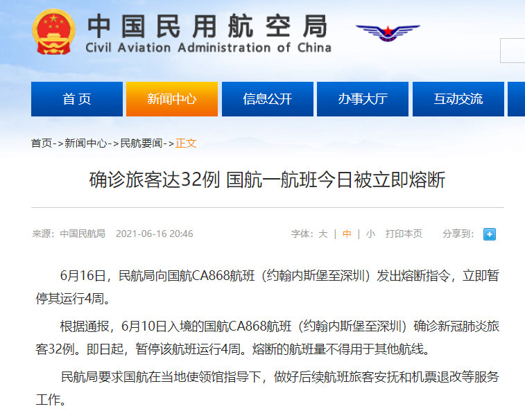The width and height of the screenshot is (525, 420).
Task: Click the paragraph beginning 民航局要求国航
Action: (268, 388)
